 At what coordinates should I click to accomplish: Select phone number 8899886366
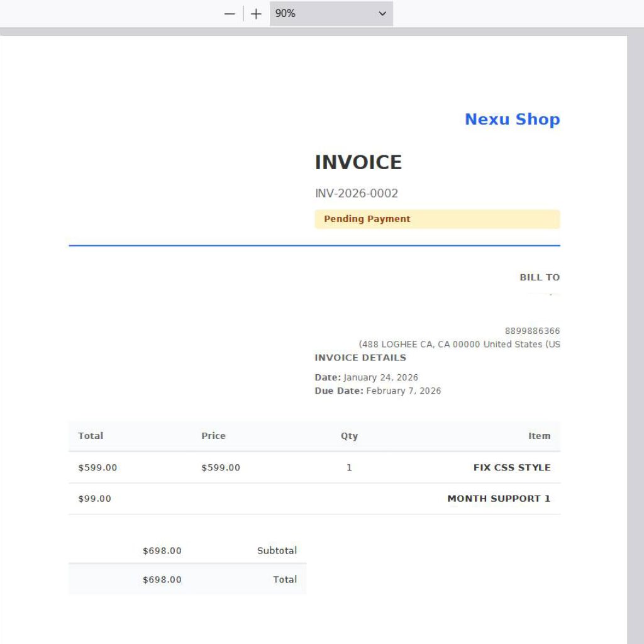(x=532, y=331)
